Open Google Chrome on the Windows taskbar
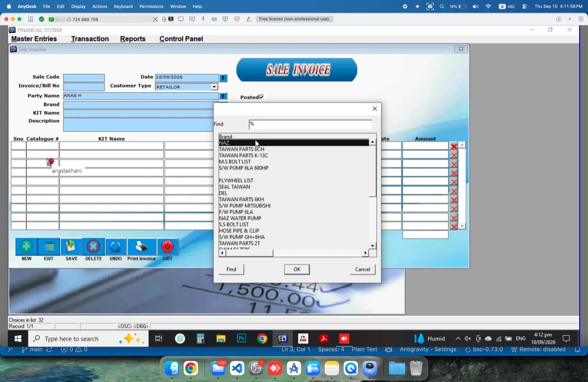 [x=262, y=338]
